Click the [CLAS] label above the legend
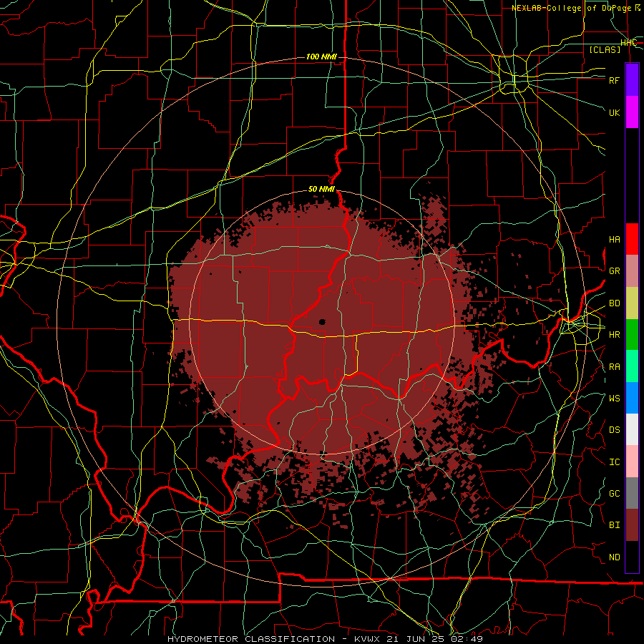This screenshot has height=644, width=644. tap(605, 49)
